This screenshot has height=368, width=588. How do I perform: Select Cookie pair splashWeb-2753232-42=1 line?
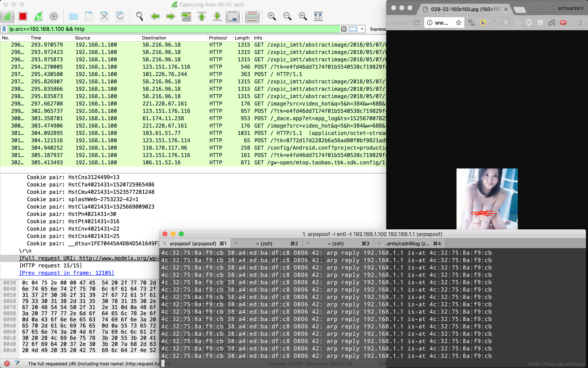[x=83, y=199]
